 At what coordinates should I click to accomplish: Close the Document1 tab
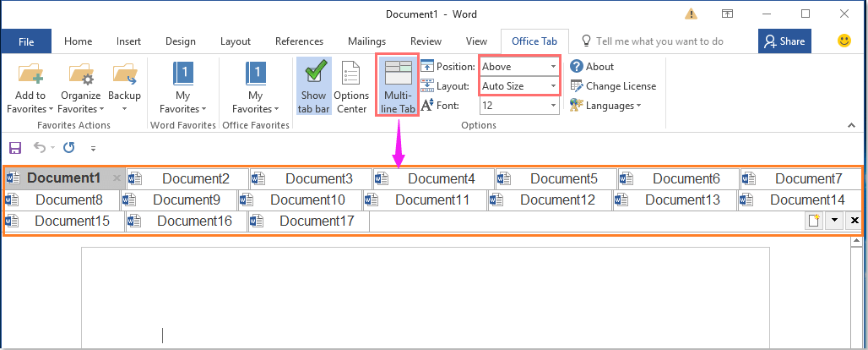point(117,178)
